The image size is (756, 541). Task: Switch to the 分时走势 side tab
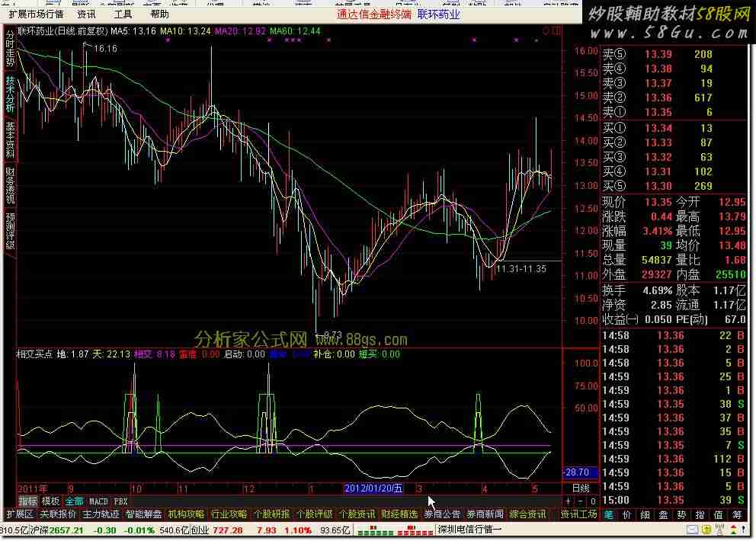coord(10,49)
